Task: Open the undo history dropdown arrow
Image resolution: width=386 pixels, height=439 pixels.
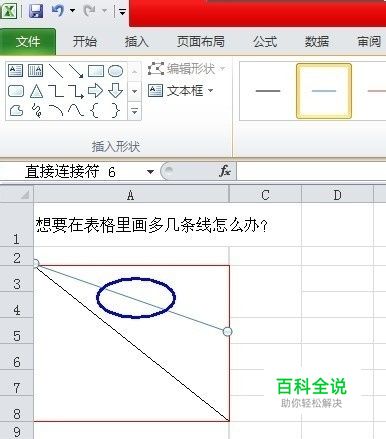Action: 72,11
